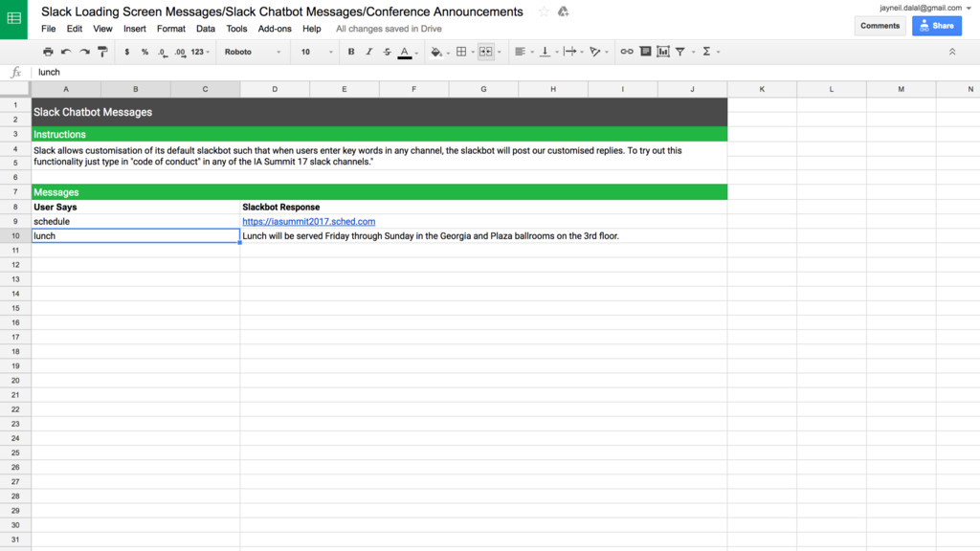Open text rotation options

(x=595, y=52)
